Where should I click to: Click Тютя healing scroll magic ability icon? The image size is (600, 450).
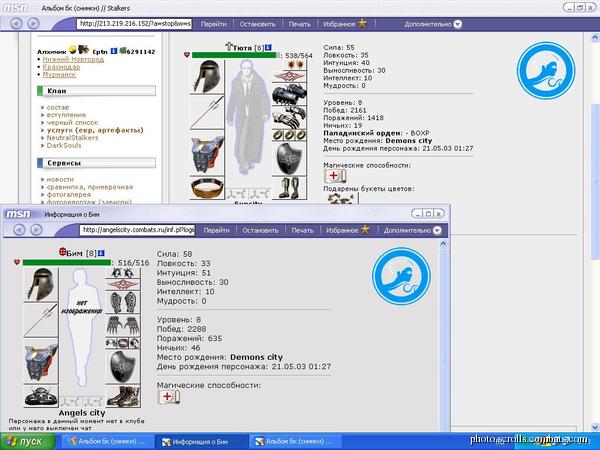(x=335, y=176)
